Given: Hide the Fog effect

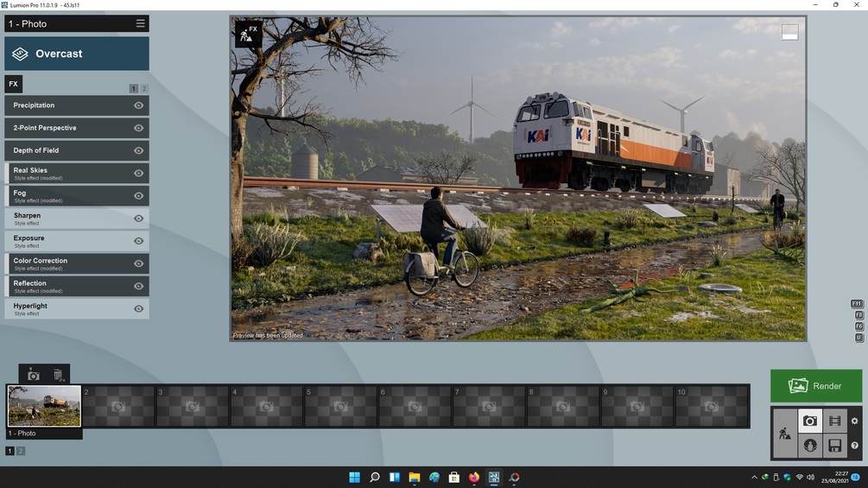Looking at the screenshot, I should pos(138,196).
